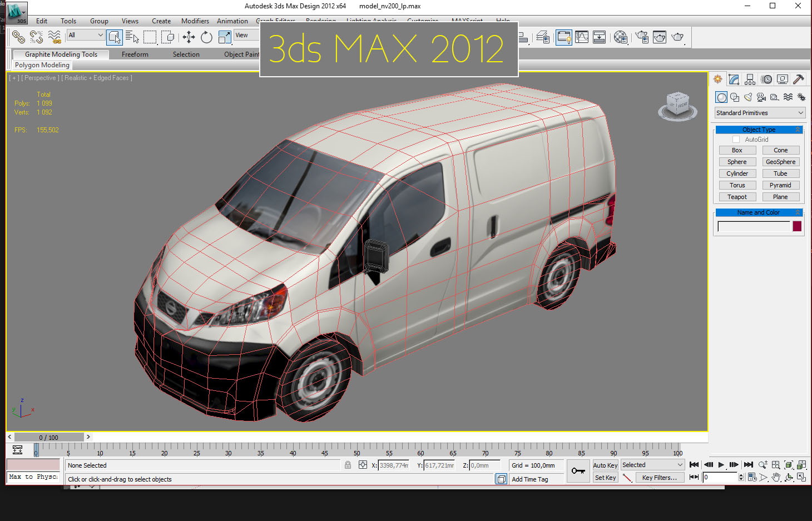812x521 pixels.
Task: Activate the Select and Move tool
Action: [189, 37]
